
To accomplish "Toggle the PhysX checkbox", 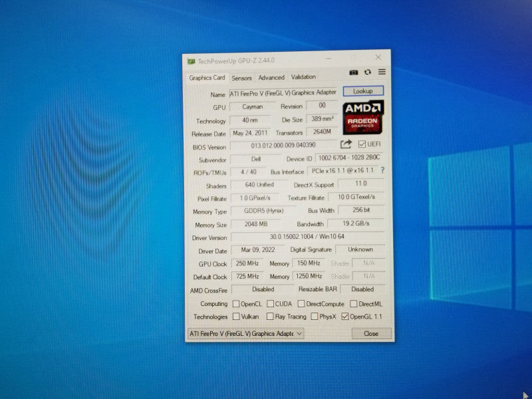I will pos(315,317).
